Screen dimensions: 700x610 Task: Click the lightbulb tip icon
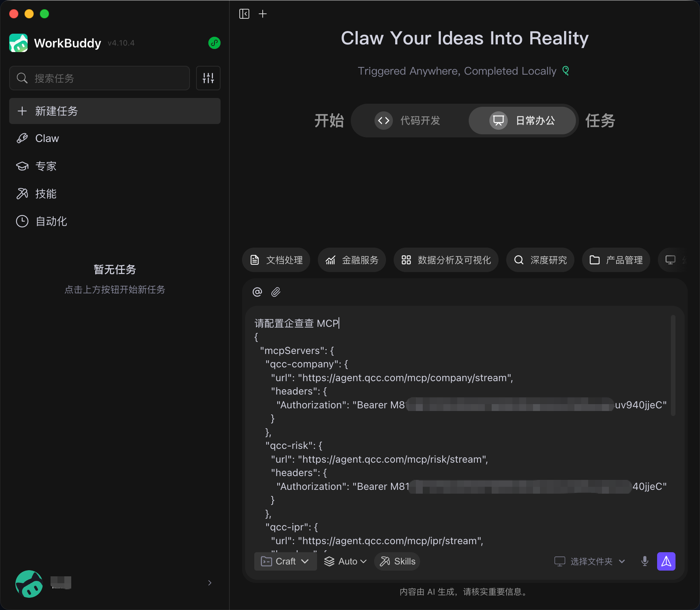tap(566, 70)
